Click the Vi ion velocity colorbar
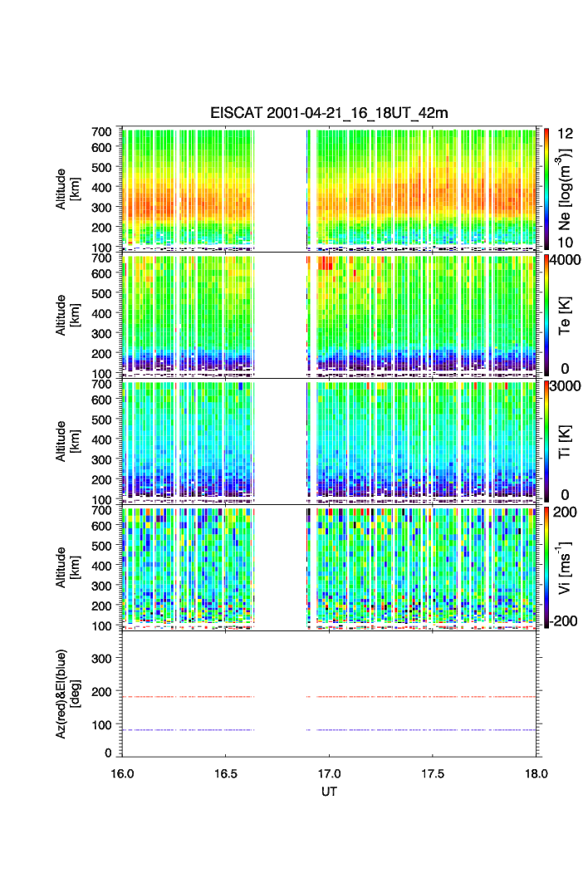588x883 pixels. click(x=546, y=567)
